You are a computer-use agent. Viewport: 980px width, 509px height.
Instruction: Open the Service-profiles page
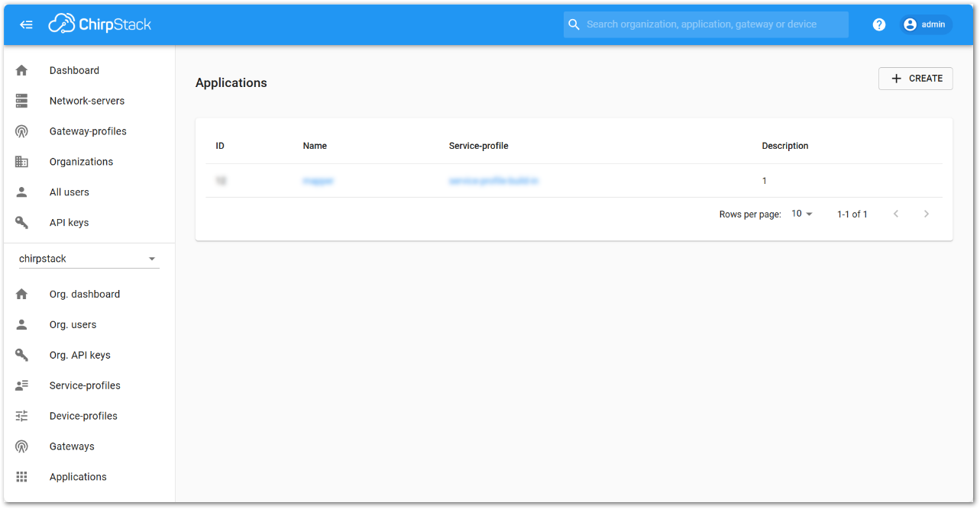pyautogui.click(x=84, y=385)
